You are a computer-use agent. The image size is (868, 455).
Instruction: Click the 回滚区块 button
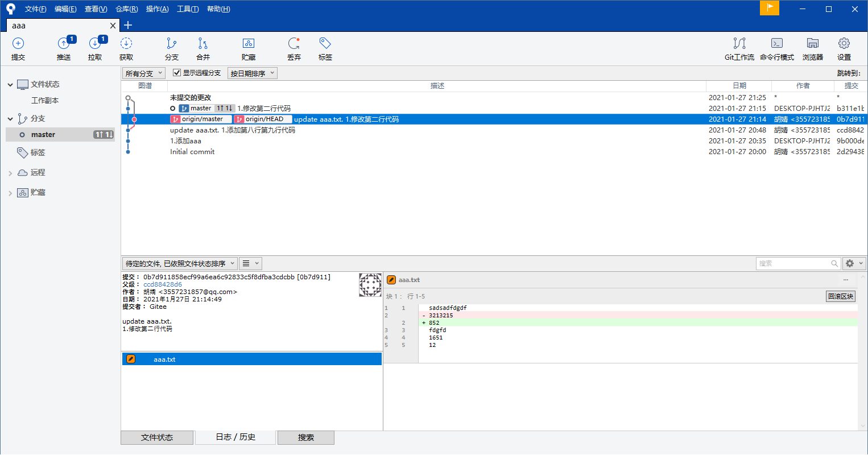840,296
